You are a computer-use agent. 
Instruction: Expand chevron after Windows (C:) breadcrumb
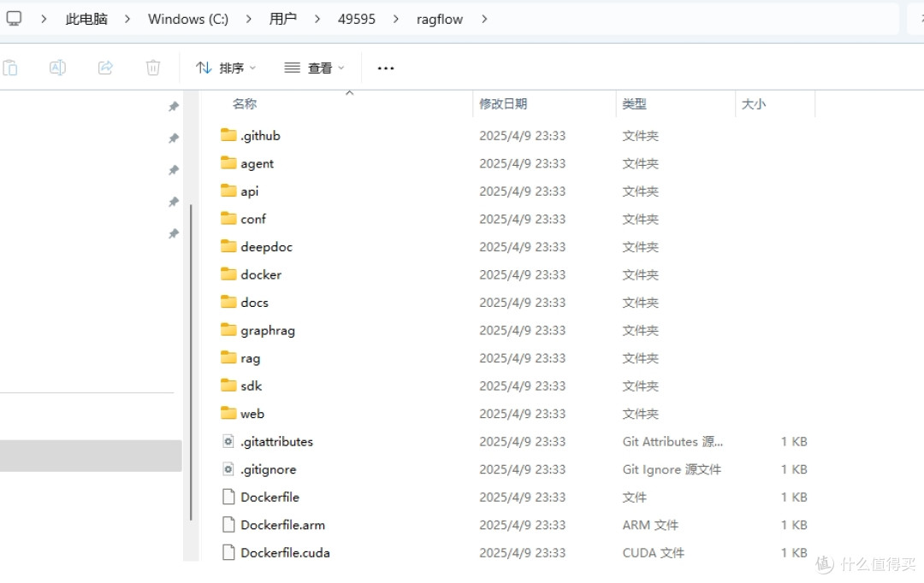coord(249,20)
